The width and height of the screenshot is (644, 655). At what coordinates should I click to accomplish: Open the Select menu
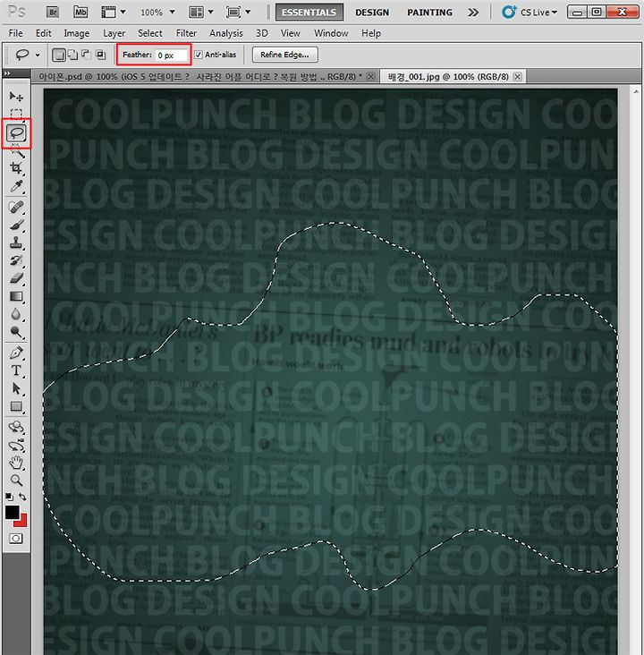click(x=150, y=33)
